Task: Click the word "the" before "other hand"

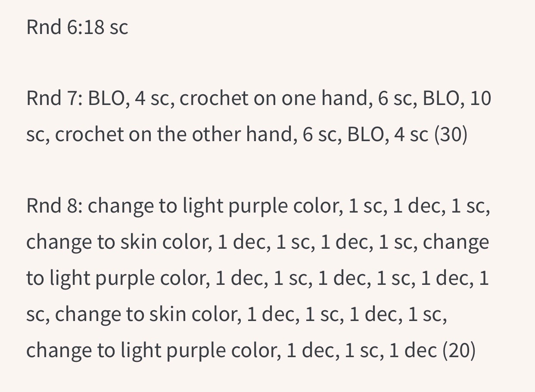Action: [172, 135]
